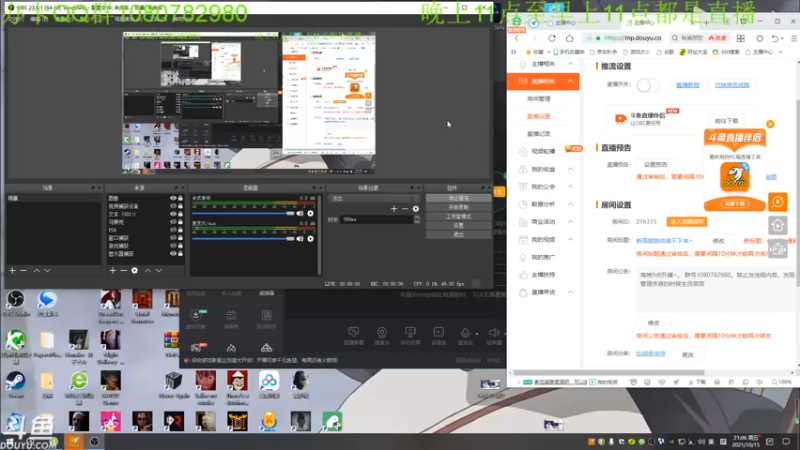Image resolution: width=800 pixels, height=450 pixels.
Task: Toggle visibility of 文本 (GDI+) source
Action: tap(173, 214)
